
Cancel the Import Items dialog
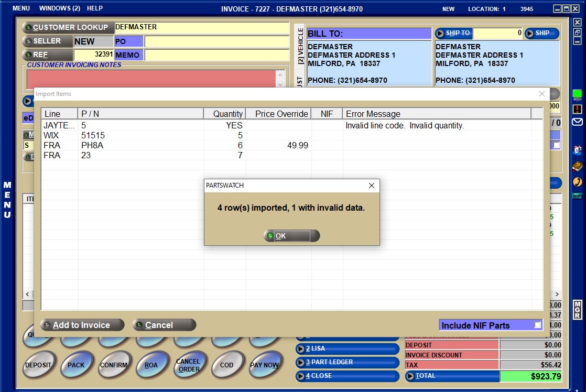(164, 325)
